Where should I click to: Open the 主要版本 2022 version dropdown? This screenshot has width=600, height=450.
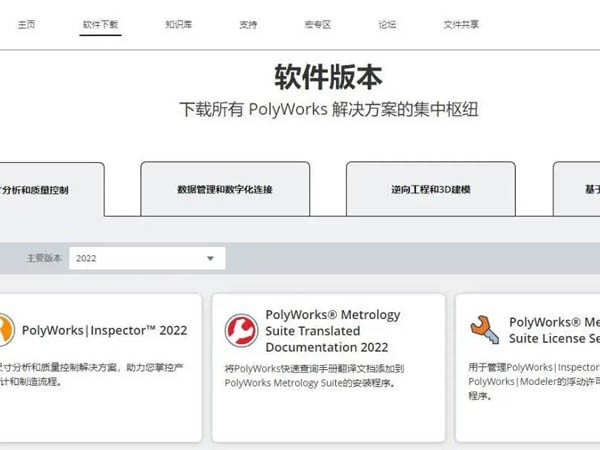(x=147, y=258)
